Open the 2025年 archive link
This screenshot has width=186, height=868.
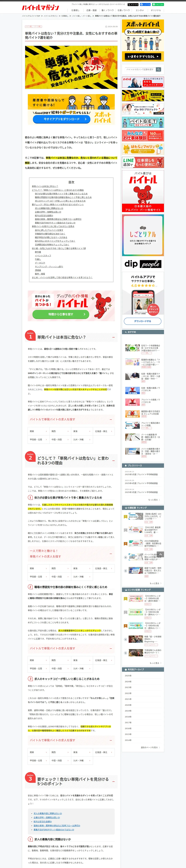[128, 676]
